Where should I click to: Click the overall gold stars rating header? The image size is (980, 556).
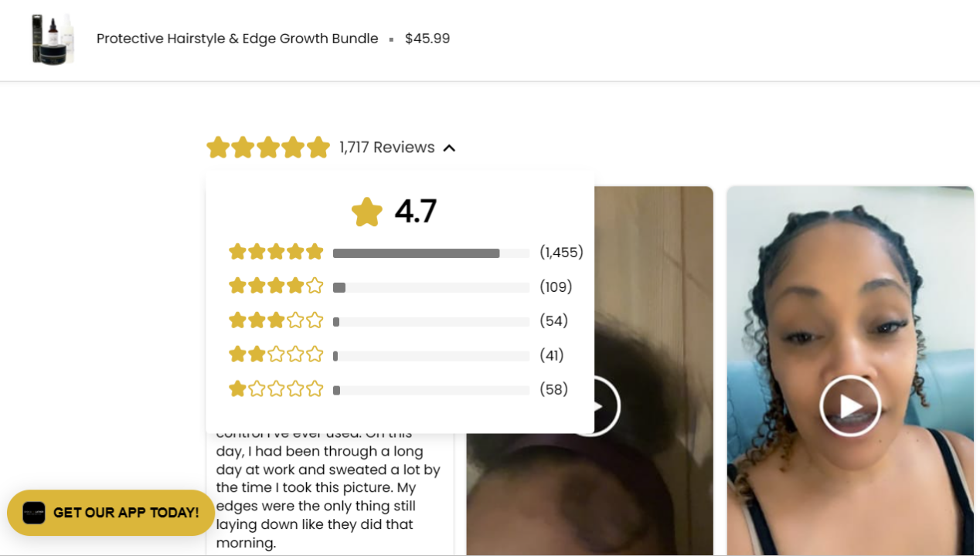pos(268,147)
